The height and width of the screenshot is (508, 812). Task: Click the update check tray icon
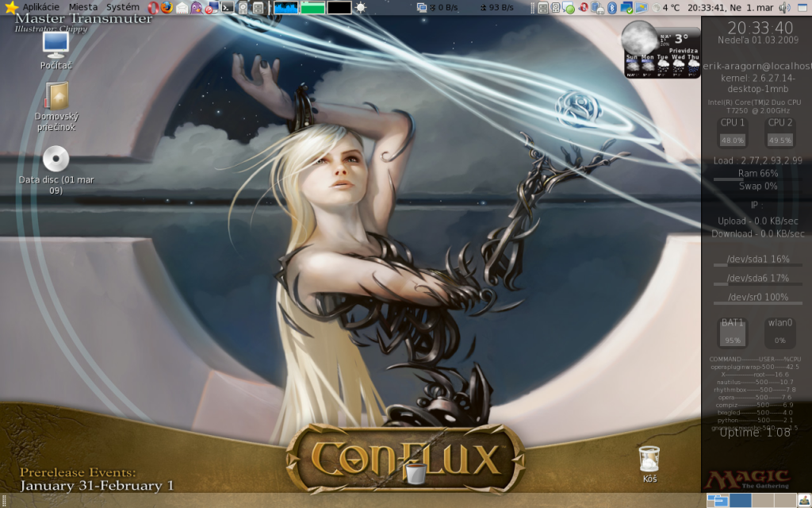[626, 7]
